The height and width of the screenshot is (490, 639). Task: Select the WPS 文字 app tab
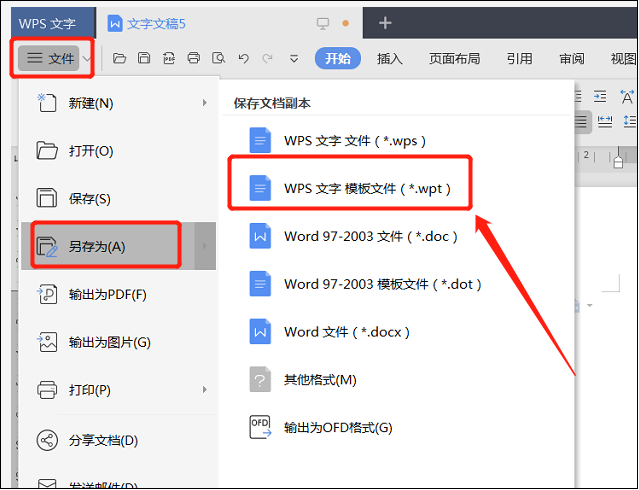53,23
